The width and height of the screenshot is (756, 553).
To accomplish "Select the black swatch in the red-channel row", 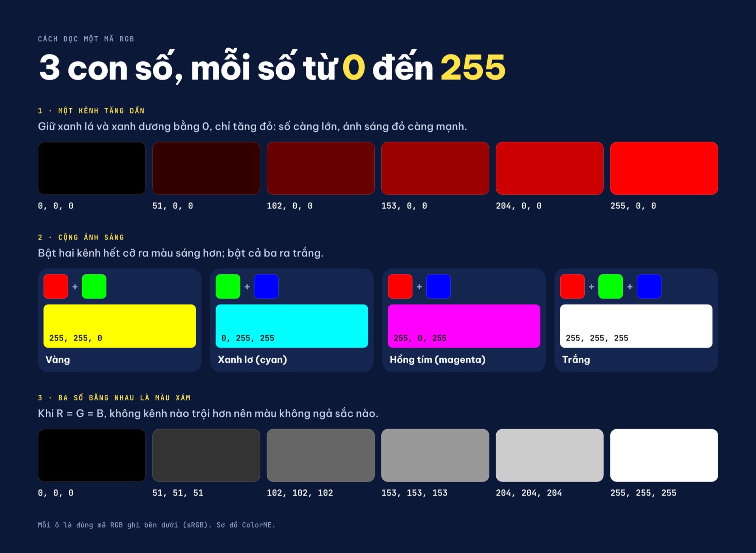I will 92,168.
